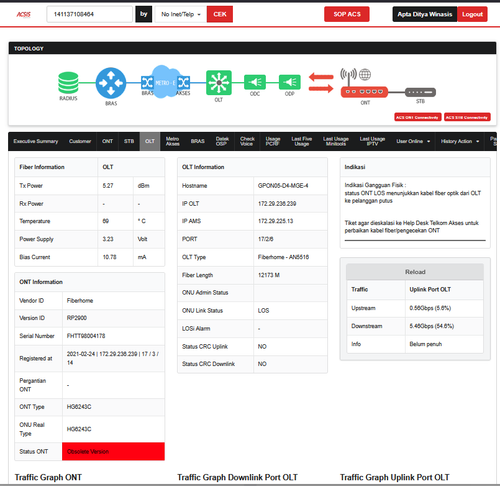
Task: Open the Metro Akses tab
Action: pyautogui.click(x=173, y=141)
